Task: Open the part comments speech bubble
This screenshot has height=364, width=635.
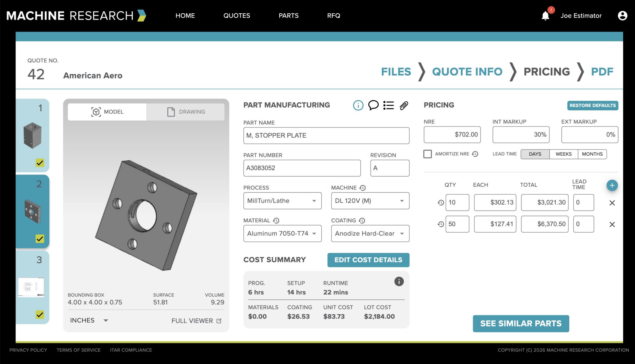Action: tap(373, 105)
